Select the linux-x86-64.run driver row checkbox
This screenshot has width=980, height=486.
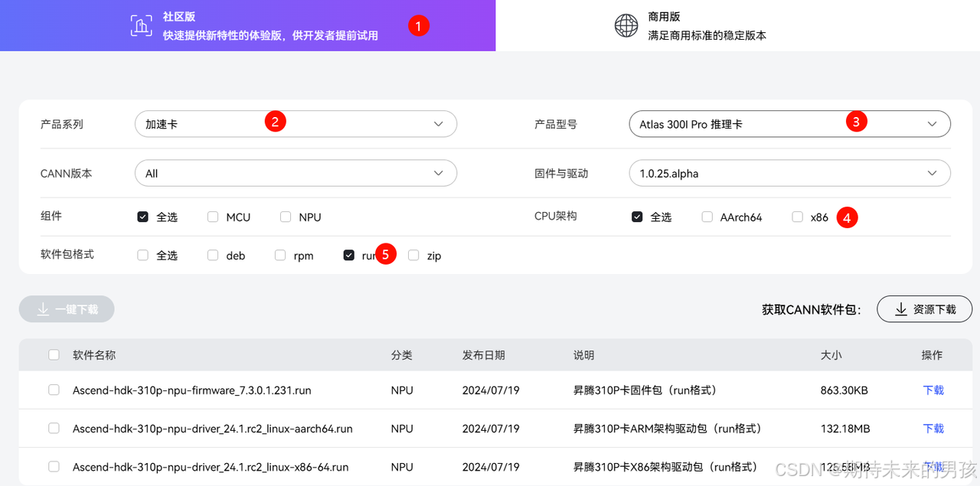coord(54,466)
